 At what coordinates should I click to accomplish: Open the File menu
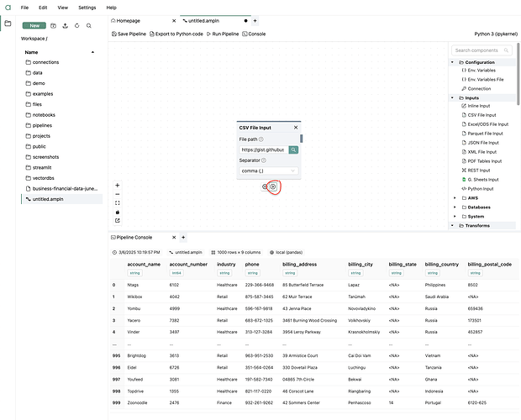point(24,8)
